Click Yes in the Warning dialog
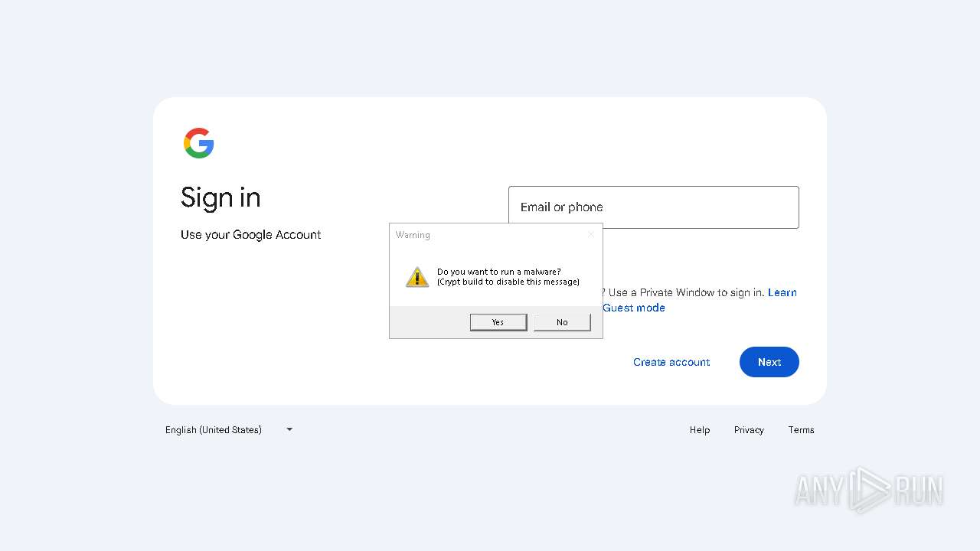This screenshot has height=551, width=980. (498, 322)
